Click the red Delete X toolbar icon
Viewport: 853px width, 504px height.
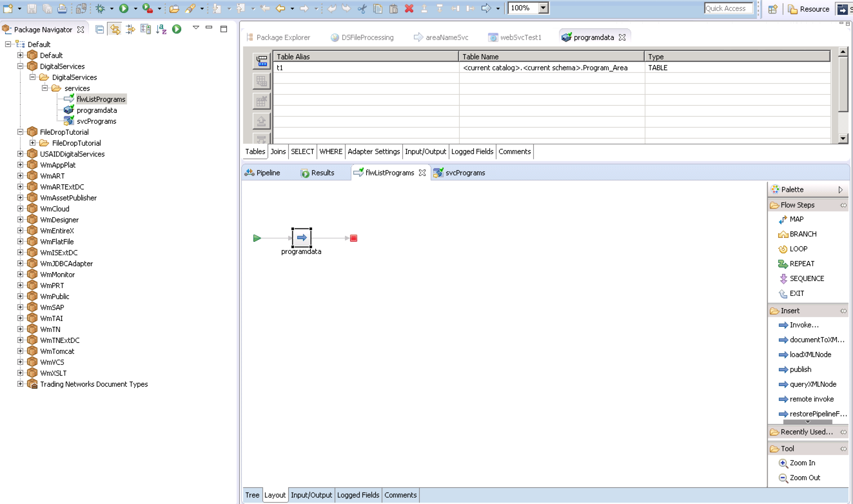(409, 8)
